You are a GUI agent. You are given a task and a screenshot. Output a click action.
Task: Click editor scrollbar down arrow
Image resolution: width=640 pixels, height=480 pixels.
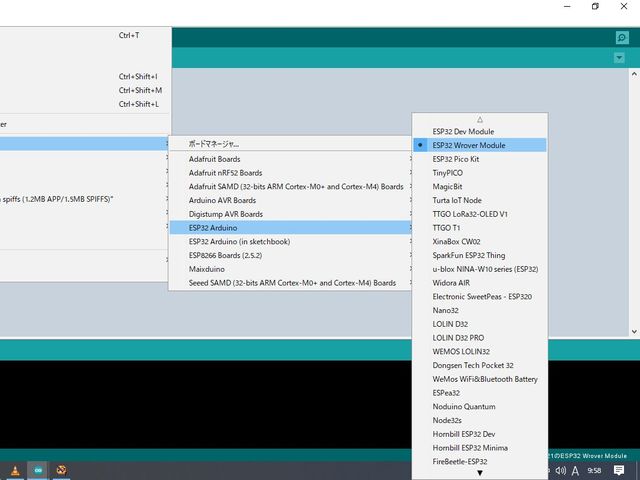pyautogui.click(x=634, y=331)
